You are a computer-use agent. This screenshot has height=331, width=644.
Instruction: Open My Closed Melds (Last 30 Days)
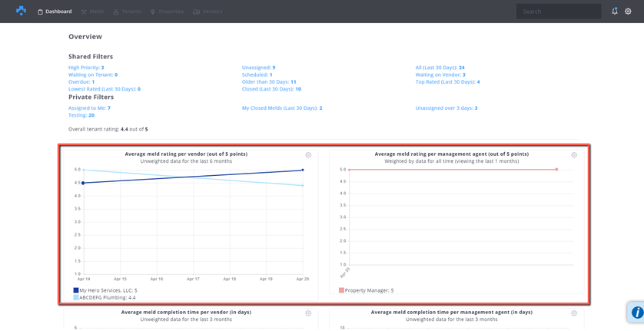click(282, 108)
